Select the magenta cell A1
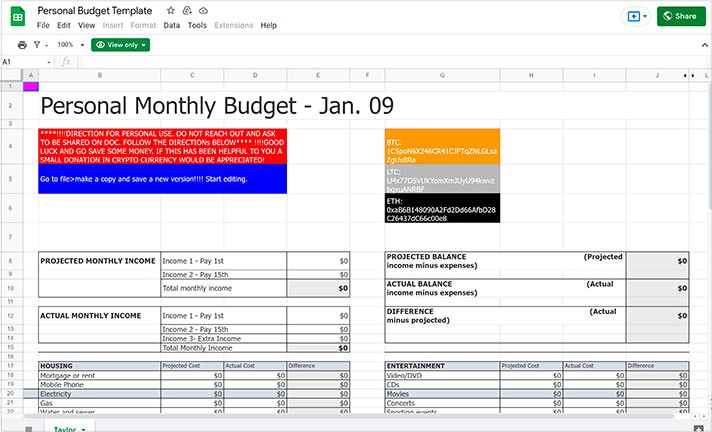Image resolution: width=712 pixels, height=432 pixels. [x=31, y=86]
